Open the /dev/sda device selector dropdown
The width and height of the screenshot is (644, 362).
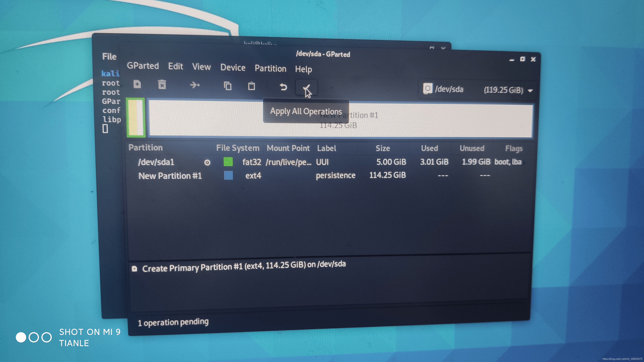coord(478,90)
